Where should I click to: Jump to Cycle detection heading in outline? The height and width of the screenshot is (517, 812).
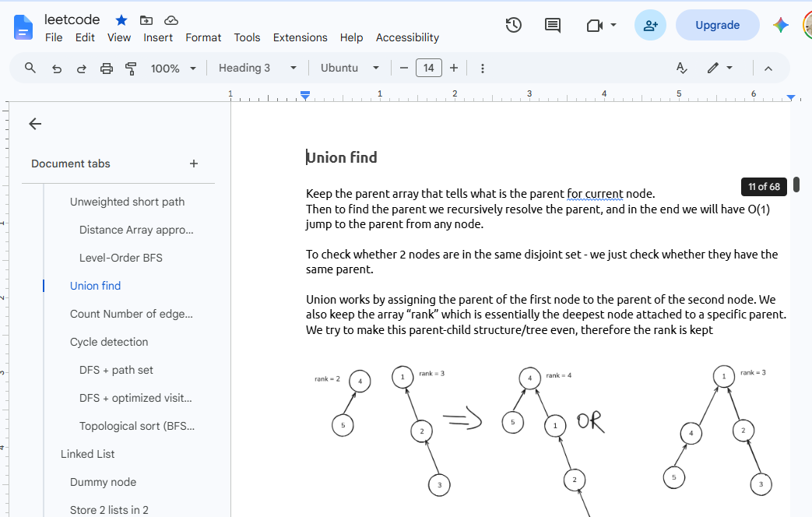coord(109,342)
